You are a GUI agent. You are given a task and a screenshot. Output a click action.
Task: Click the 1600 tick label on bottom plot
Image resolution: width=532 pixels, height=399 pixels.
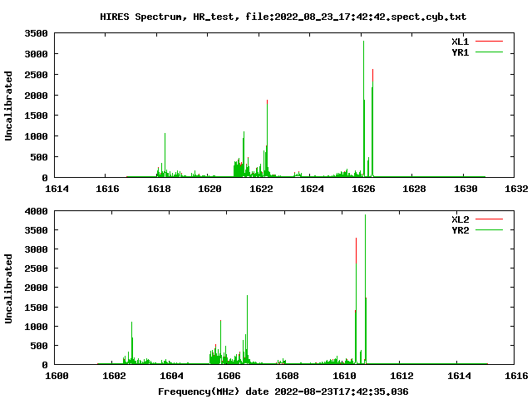(x=57, y=376)
